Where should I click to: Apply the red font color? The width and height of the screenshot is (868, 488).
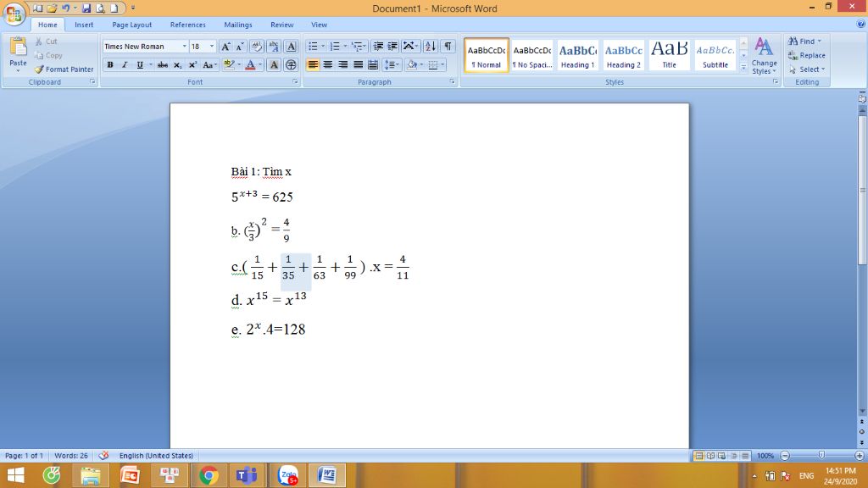[250, 64]
